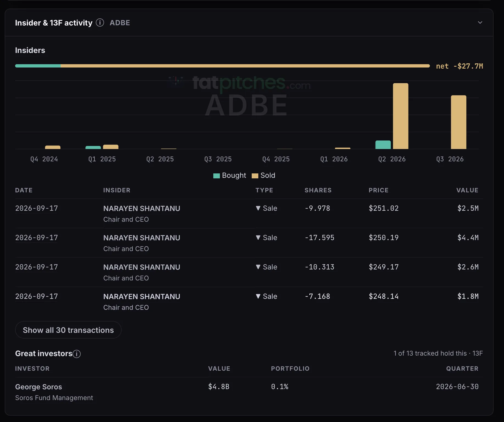This screenshot has width=504, height=422.
Task: Click the -17.595 shares value
Action: coord(320,238)
